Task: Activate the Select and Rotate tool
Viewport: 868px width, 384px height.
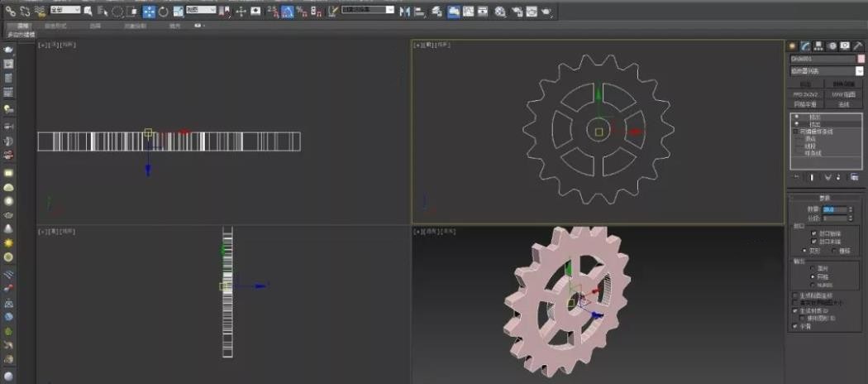Action: tap(163, 11)
